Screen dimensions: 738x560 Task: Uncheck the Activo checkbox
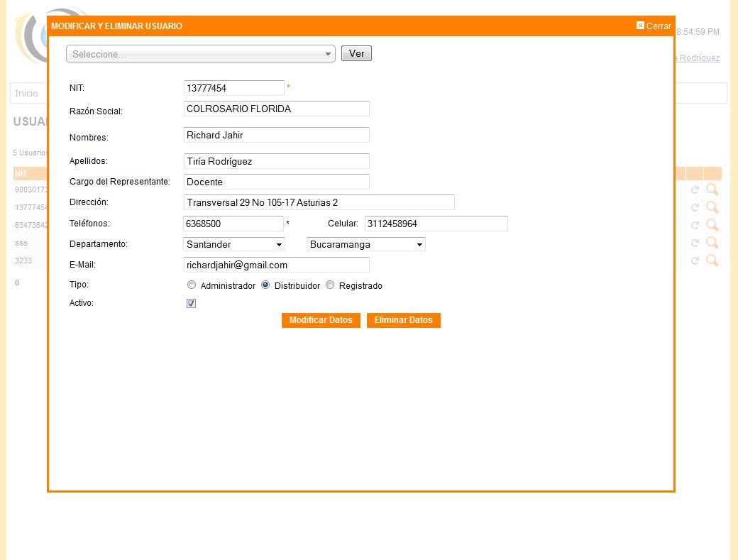pyautogui.click(x=191, y=303)
